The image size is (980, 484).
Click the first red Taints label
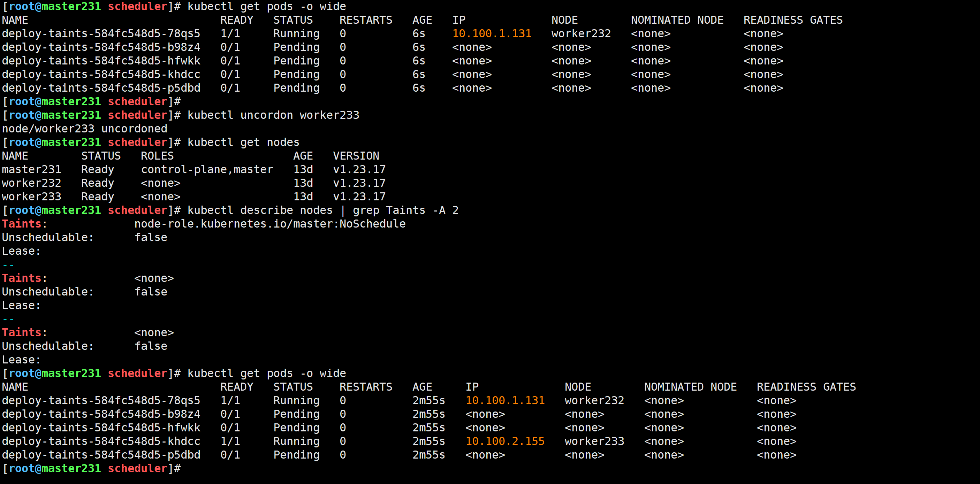(x=22, y=224)
